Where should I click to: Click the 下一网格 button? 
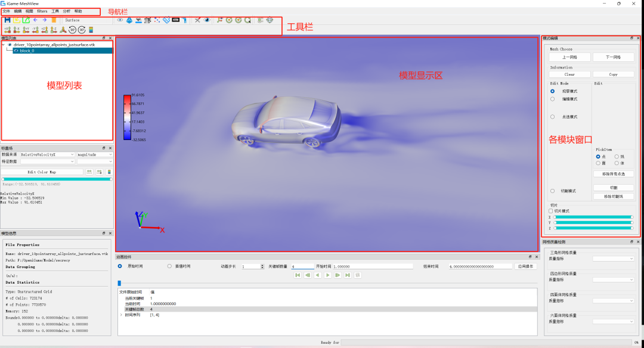613,57
